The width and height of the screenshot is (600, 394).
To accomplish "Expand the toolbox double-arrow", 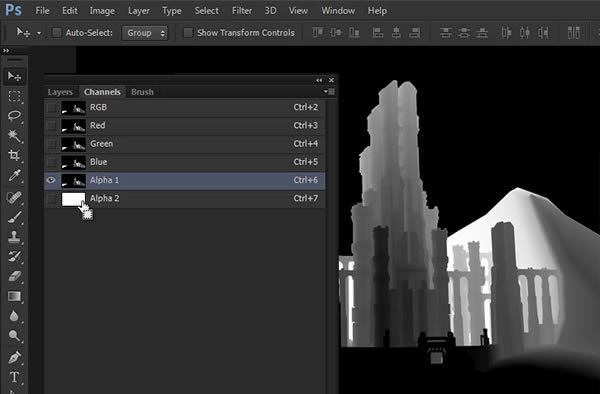I will click(x=6, y=50).
